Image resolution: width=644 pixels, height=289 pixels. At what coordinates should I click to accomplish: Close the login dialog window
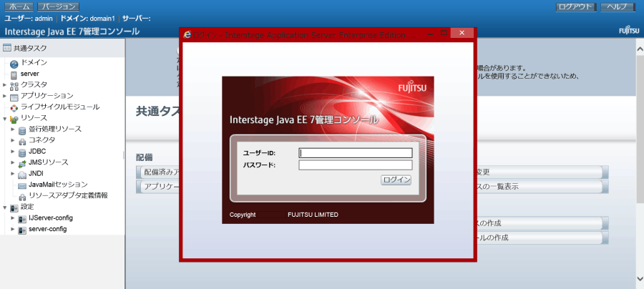pos(462,33)
